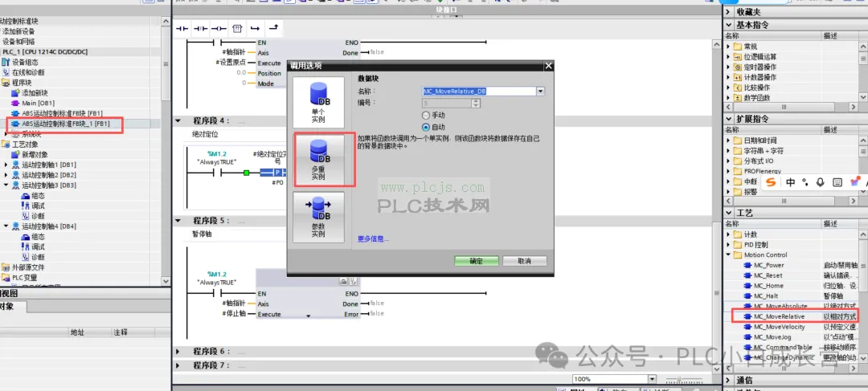Collapse 程序段 5 network
The width and height of the screenshot is (868, 391).
tap(178, 220)
